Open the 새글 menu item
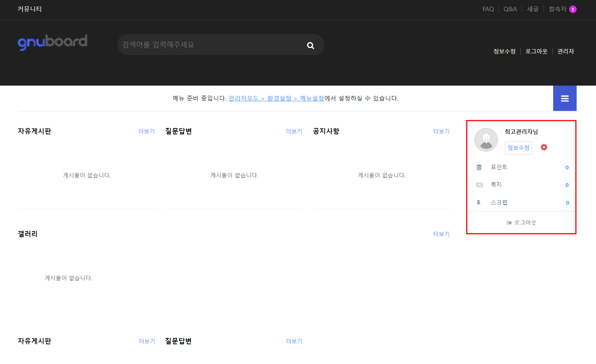Screen dimensions: 596x364 click(533, 9)
